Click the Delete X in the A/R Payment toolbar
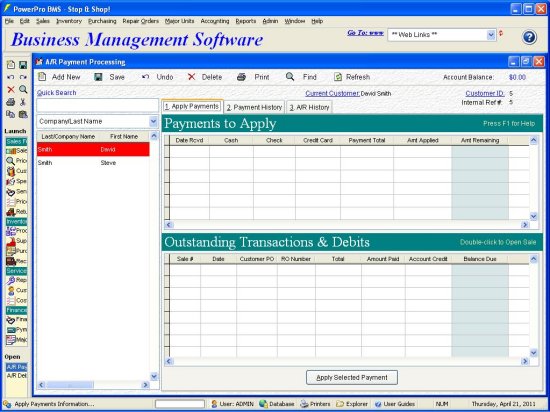The image size is (550, 412). (192, 77)
